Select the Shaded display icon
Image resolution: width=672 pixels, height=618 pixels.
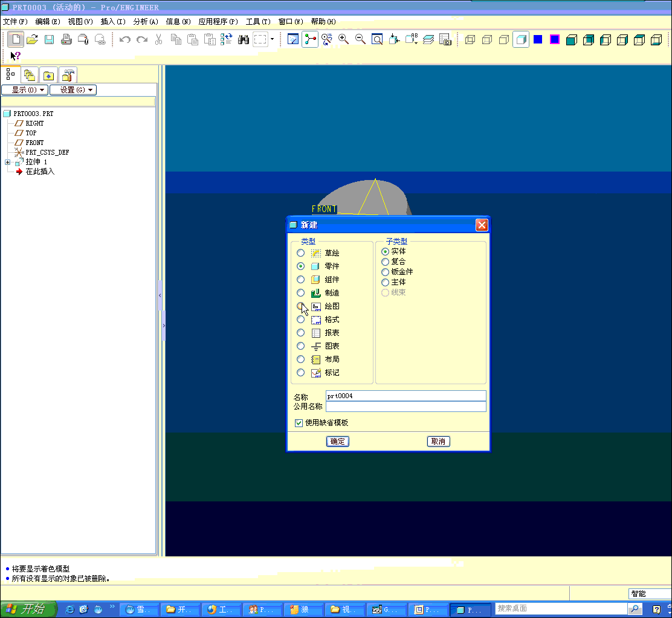point(521,39)
